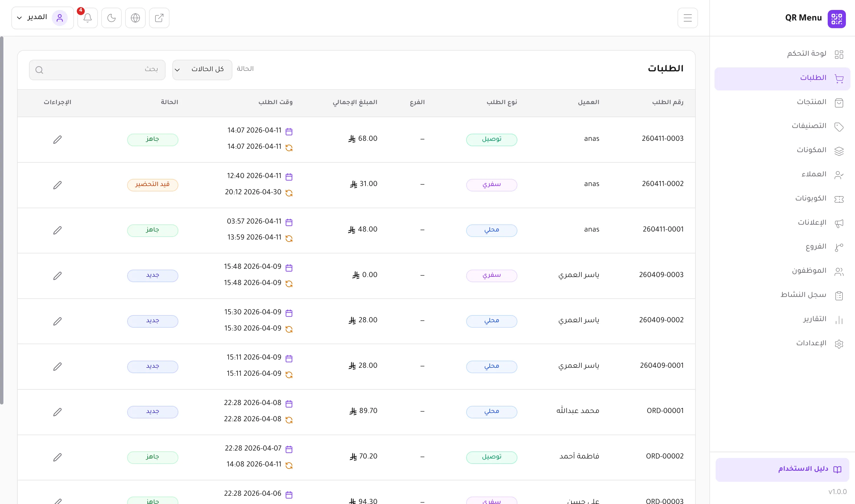
Task: Edit order 260409-0002 with pencil icon
Action: pos(57,321)
